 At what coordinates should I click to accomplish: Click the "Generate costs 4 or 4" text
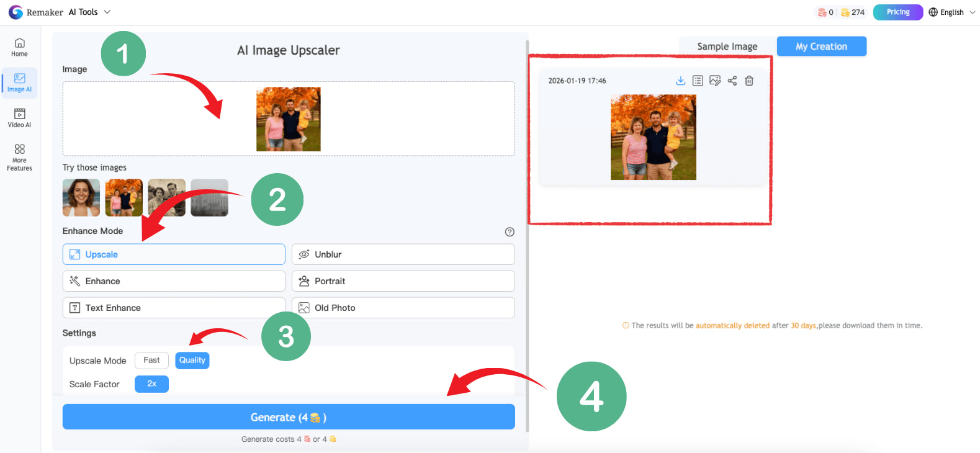(289, 439)
